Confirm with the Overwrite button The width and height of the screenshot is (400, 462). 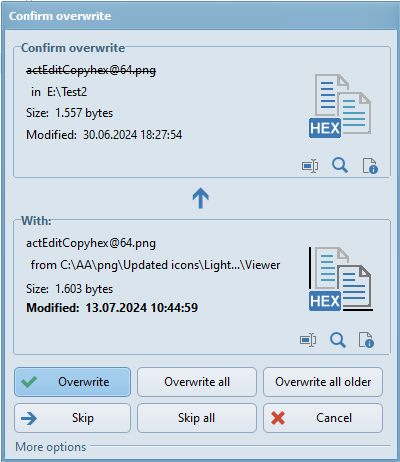pos(72,382)
